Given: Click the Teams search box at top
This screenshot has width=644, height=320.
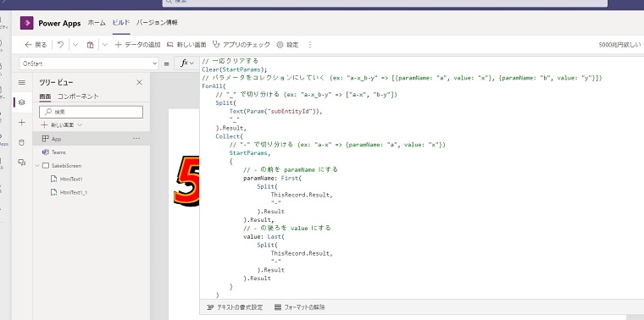Looking at the screenshot, I should [386, 2].
